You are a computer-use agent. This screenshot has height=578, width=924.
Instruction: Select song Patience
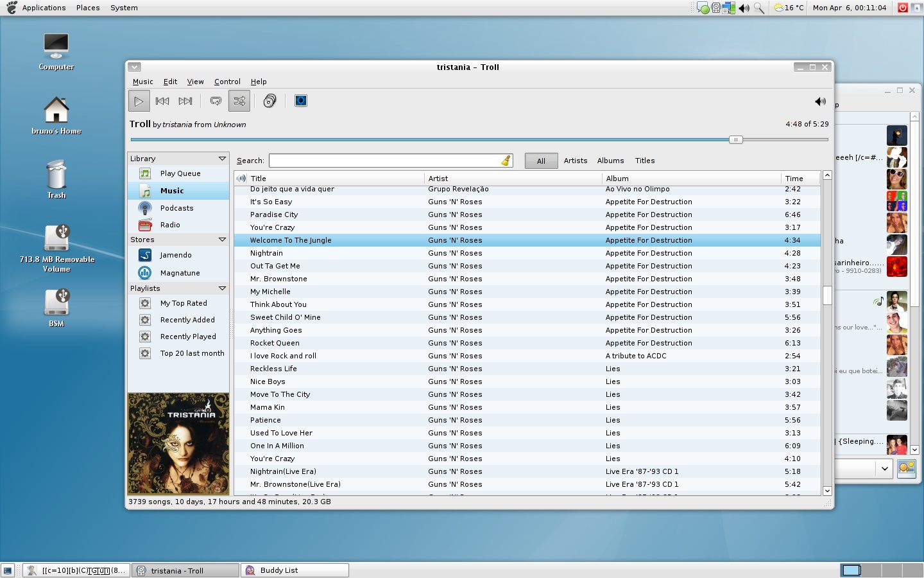pos(527,420)
